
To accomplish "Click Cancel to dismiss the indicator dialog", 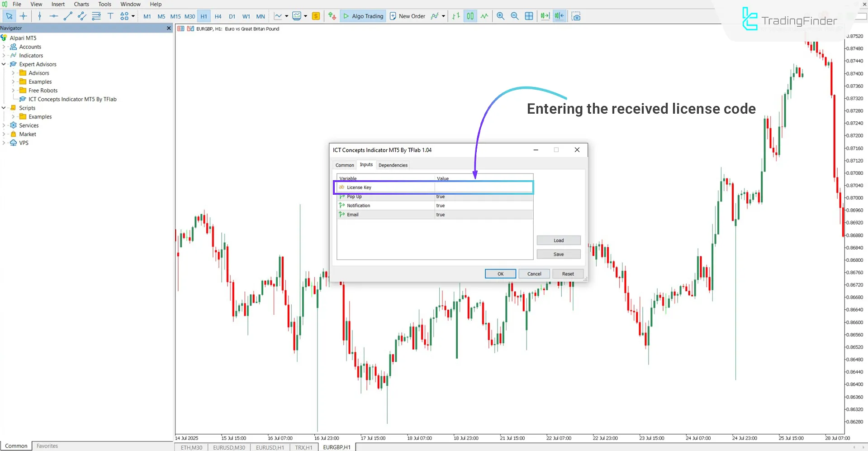I will click(x=534, y=273).
